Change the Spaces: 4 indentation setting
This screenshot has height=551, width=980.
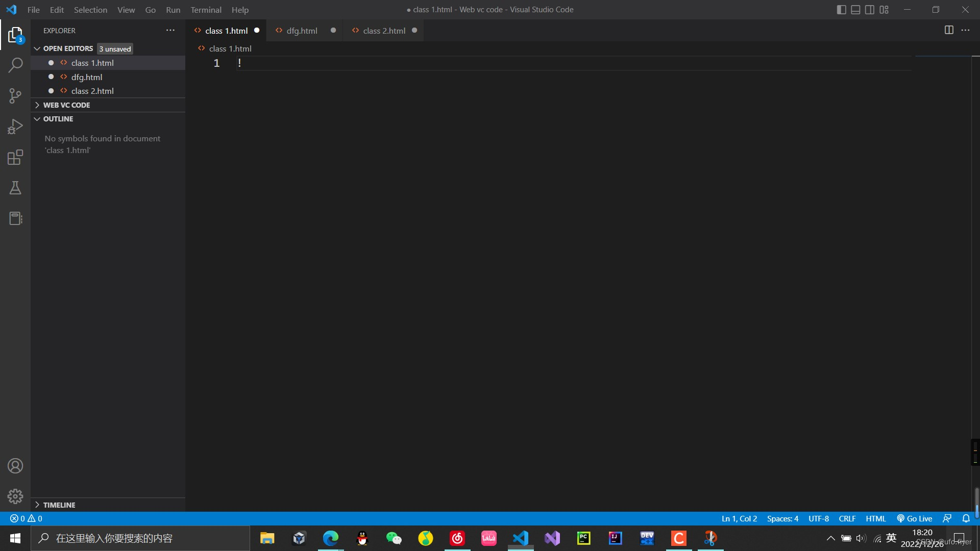point(782,518)
